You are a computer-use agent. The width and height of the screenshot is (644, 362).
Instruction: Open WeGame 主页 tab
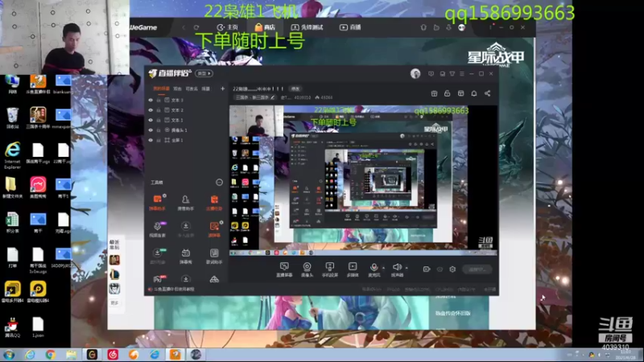(x=228, y=27)
